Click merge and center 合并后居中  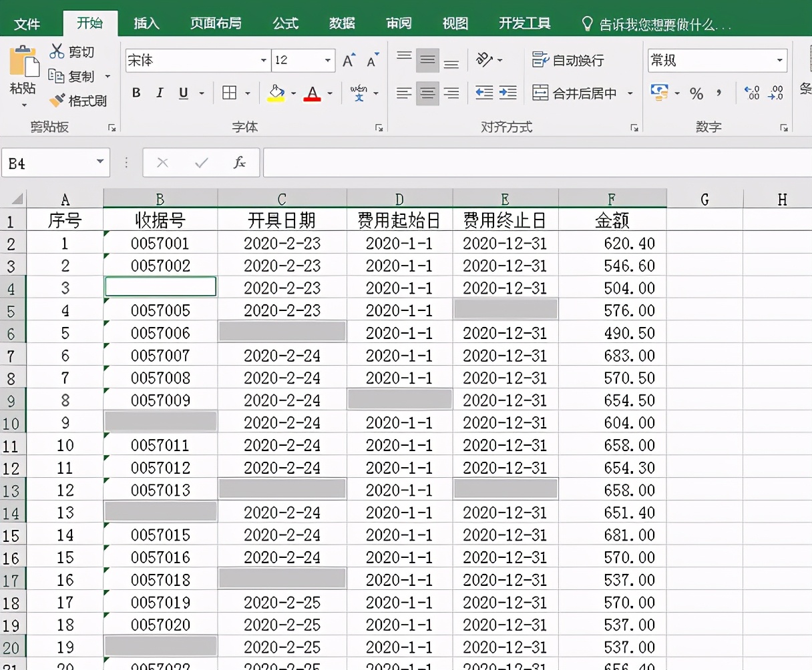[x=574, y=93]
